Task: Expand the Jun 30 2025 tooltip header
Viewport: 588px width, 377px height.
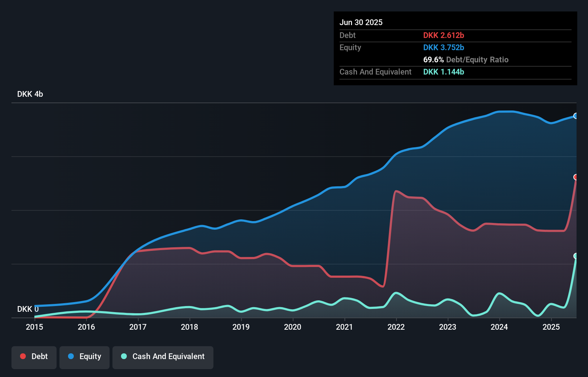Action: tap(361, 22)
